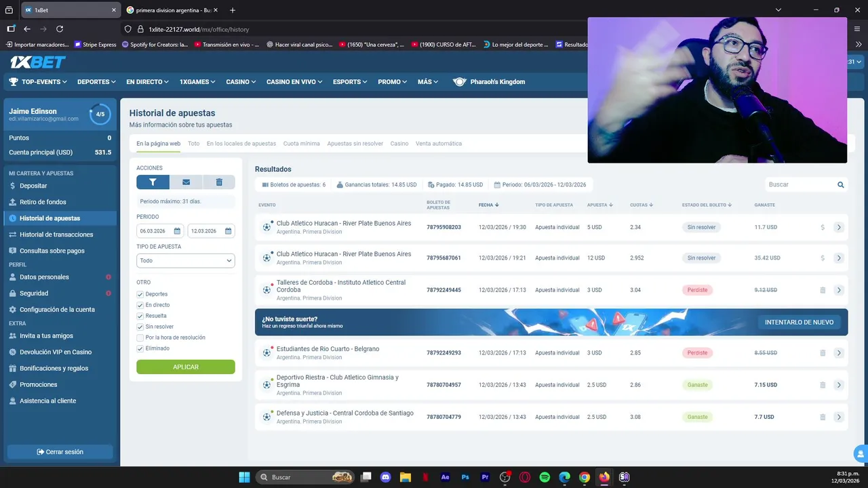Click dollar sell icon for ticket 78795908203

(x=823, y=227)
